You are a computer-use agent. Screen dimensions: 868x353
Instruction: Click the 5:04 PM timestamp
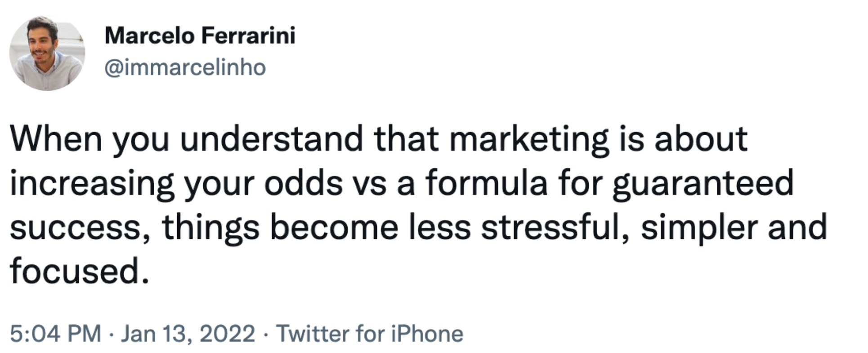tap(56, 334)
